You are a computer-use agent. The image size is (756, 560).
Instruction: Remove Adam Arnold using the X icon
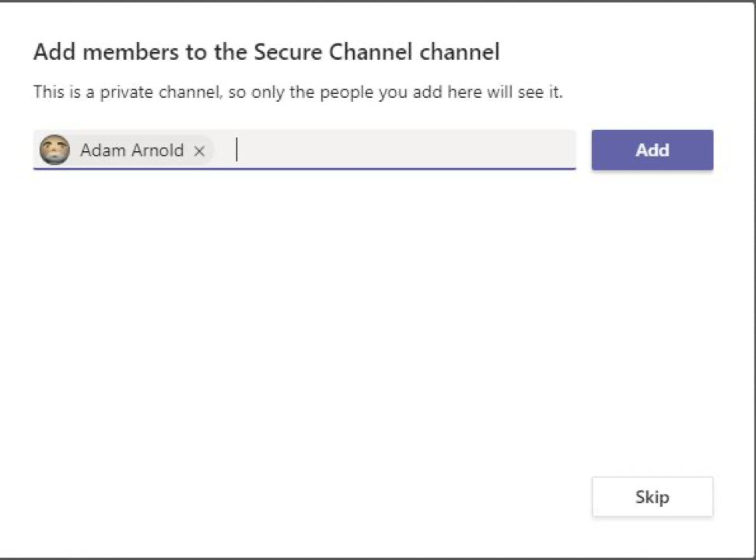tap(199, 151)
